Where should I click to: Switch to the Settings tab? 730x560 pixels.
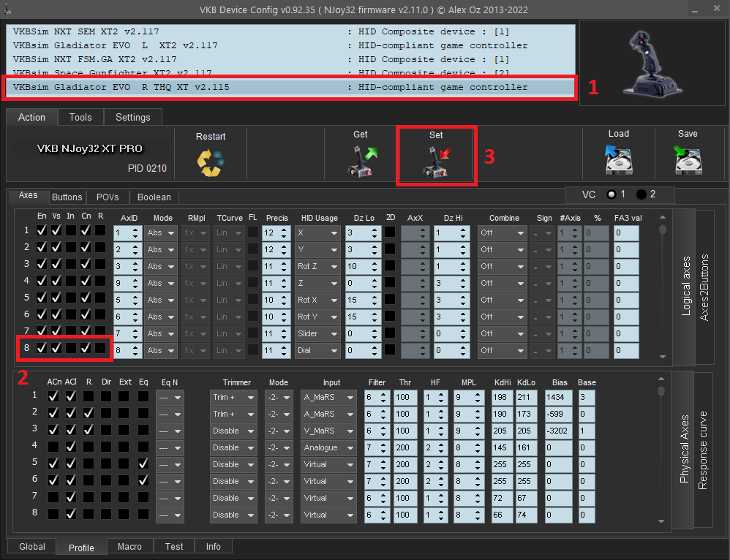(132, 117)
